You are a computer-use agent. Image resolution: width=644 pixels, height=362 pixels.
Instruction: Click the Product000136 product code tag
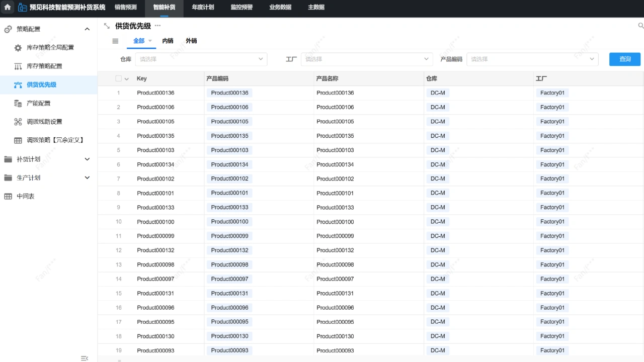tap(229, 93)
